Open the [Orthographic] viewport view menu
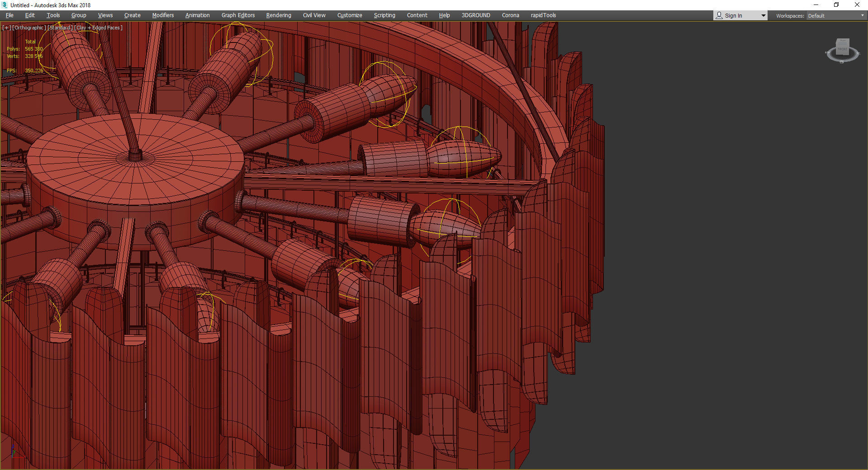The width and height of the screenshot is (868, 470). tap(29, 28)
